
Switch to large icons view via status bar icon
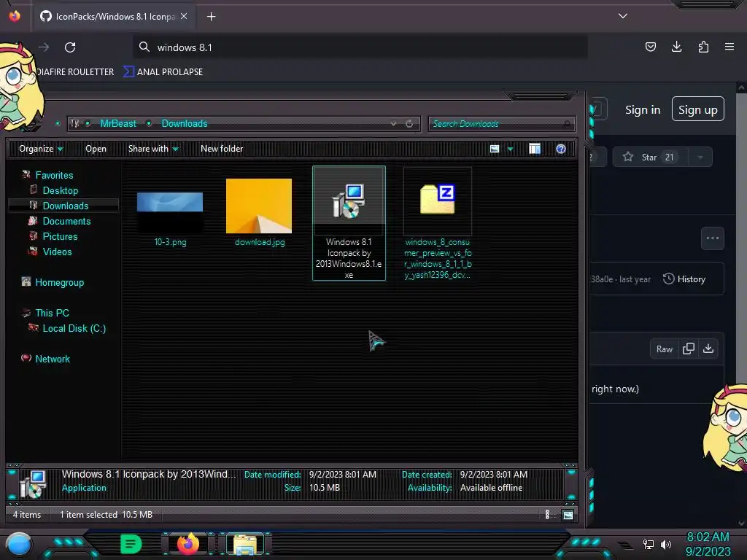568,515
